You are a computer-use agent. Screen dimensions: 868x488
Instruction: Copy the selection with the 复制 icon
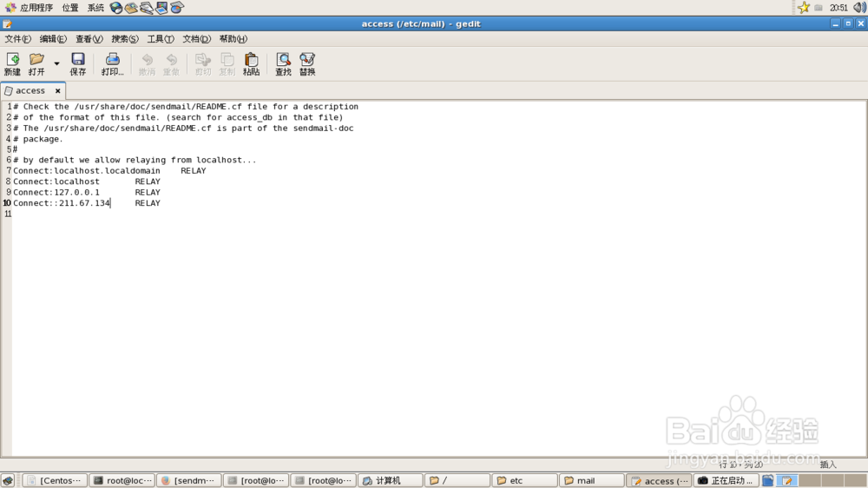click(x=227, y=64)
